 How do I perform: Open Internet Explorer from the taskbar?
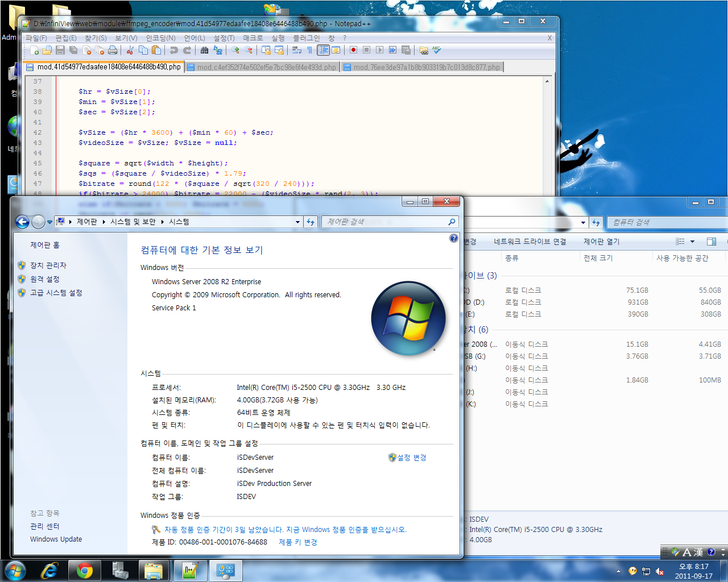coord(50,571)
